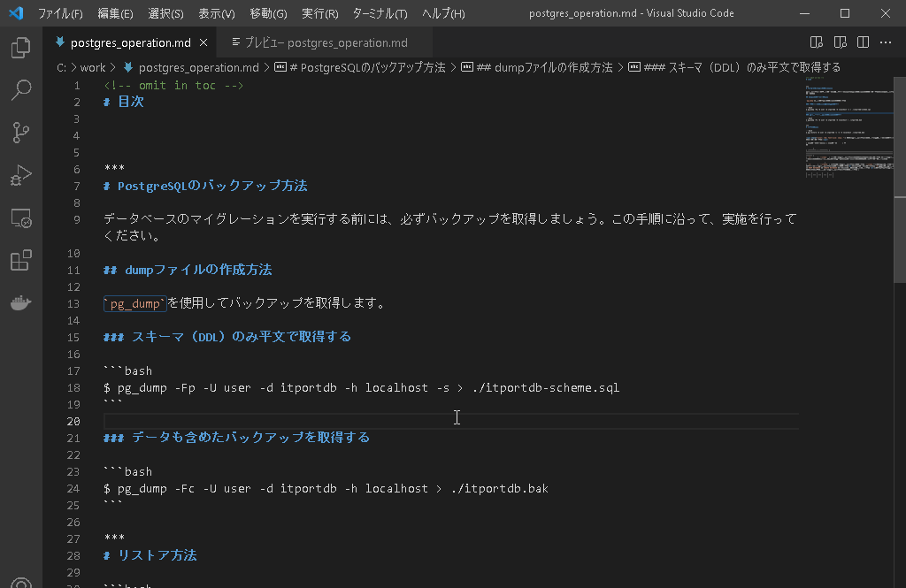Image resolution: width=906 pixels, height=588 pixels.
Task: Click the ```bash fence on line 23
Action: tap(127, 472)
